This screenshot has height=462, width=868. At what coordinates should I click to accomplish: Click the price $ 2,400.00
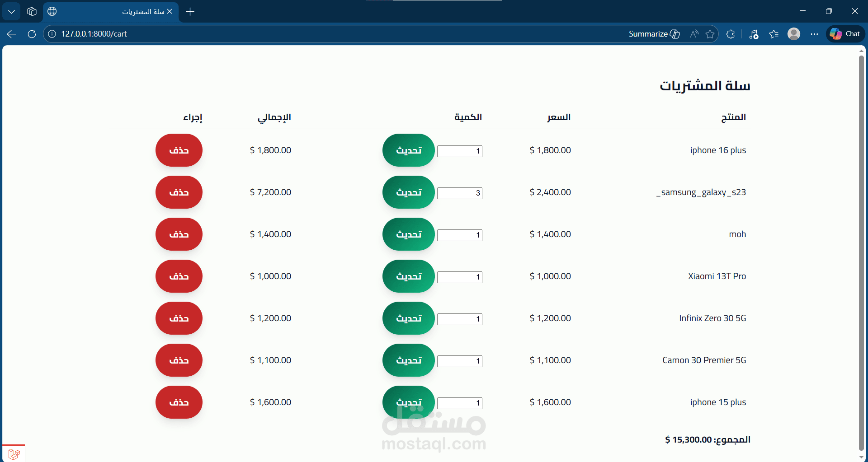(550, 192)
